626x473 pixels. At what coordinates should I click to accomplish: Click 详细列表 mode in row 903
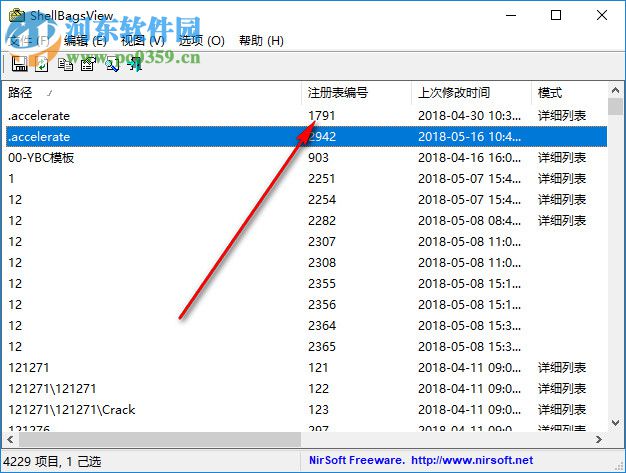[562, 158]
